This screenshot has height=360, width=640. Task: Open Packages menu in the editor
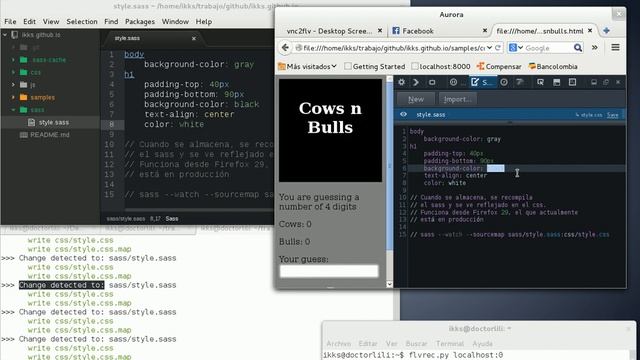(x=140, y=21)
